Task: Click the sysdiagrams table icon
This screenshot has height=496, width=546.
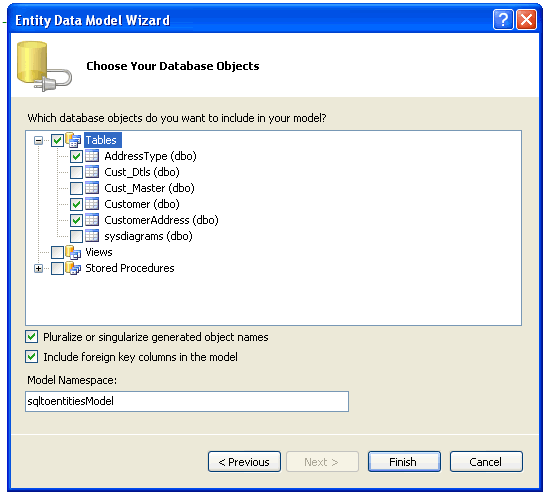Action: pos(92,236)
